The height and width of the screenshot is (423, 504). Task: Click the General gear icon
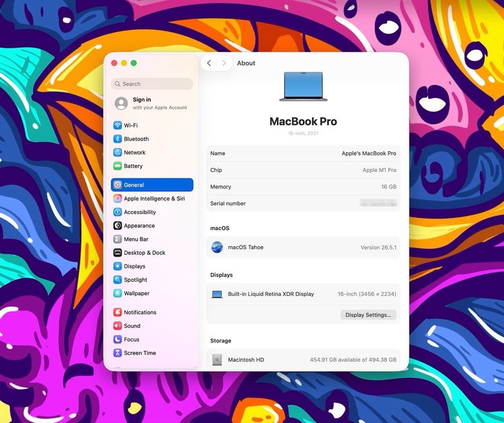pos(118,185)
